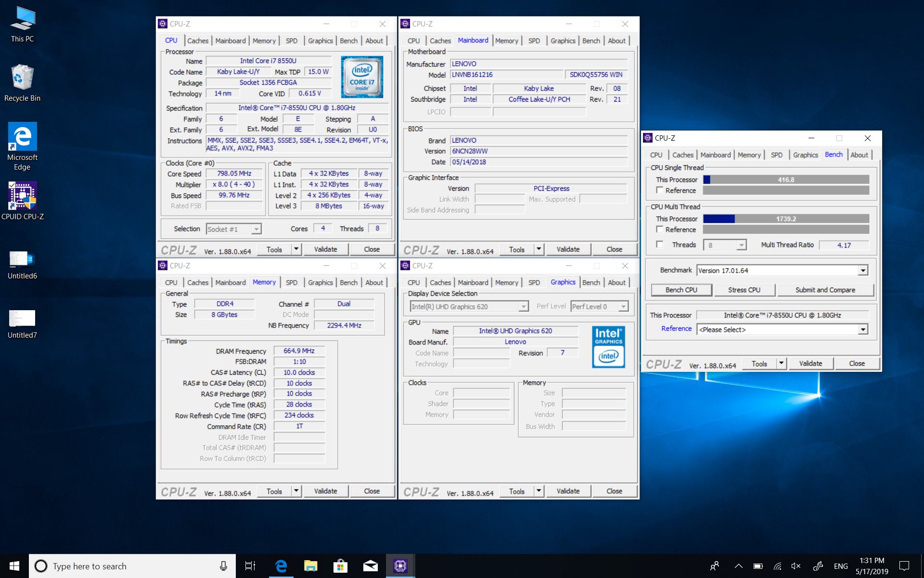The image size is (924, 578).
Task: Open Mainboard tab in Memory window
Action: click(x=231, y=282)
